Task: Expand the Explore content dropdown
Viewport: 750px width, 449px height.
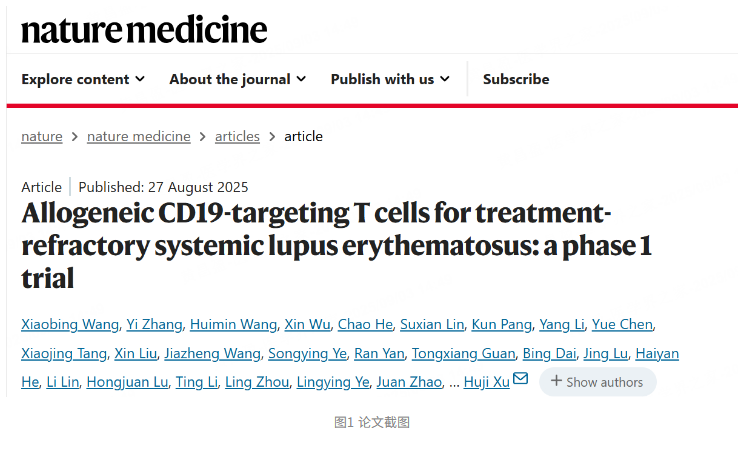Action: [83, 79]
